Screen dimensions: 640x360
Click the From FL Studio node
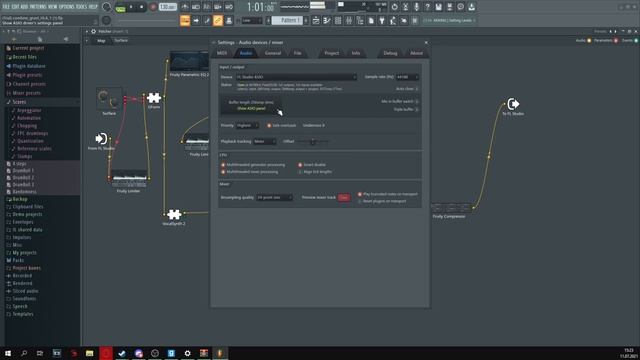click(x=101, y=139)
